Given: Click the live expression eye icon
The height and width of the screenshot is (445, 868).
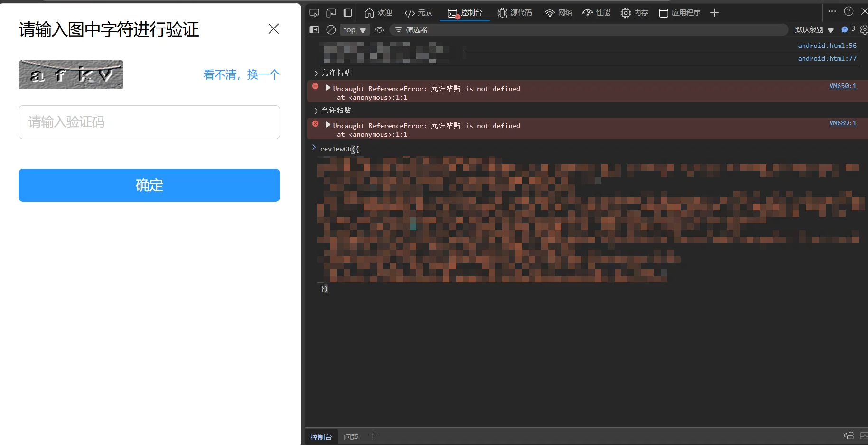Looking at the screenshot, I should pos(379,30).
